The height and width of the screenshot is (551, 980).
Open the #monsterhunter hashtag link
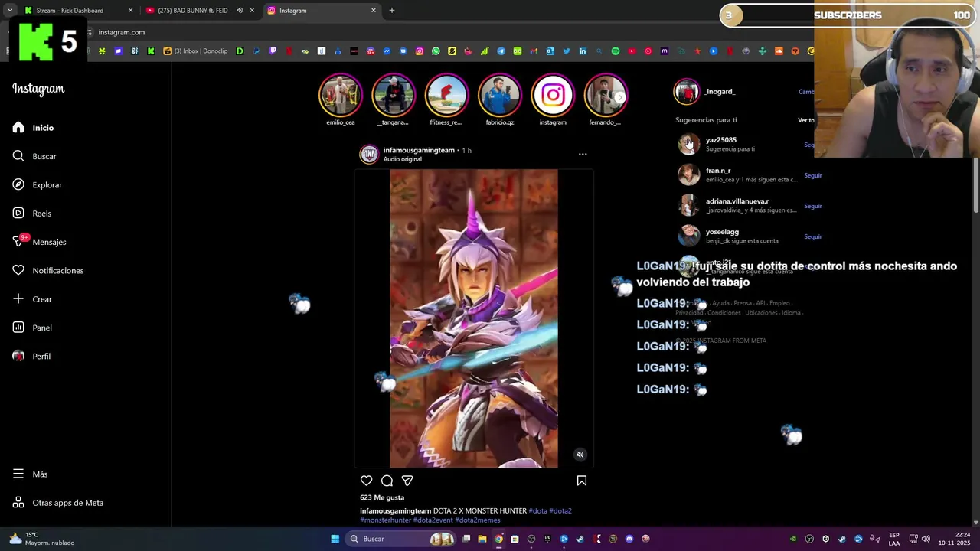pyautogui.click(x=386, y=520)
